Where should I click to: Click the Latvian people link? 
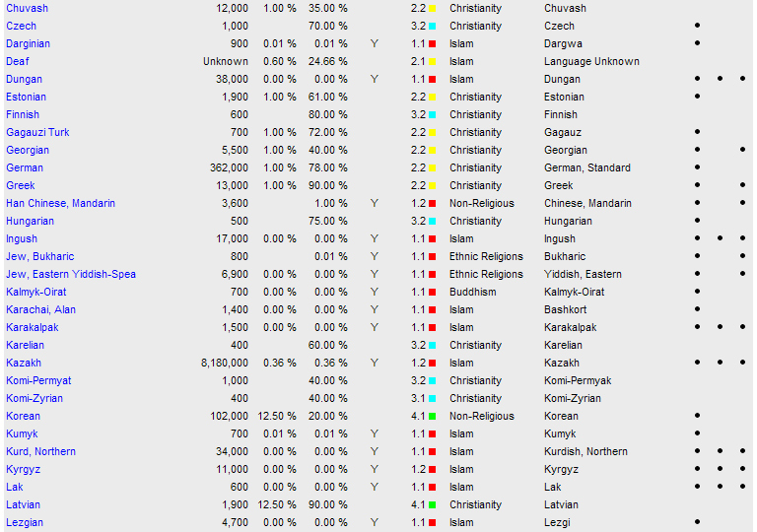click(x=24, y=505)
